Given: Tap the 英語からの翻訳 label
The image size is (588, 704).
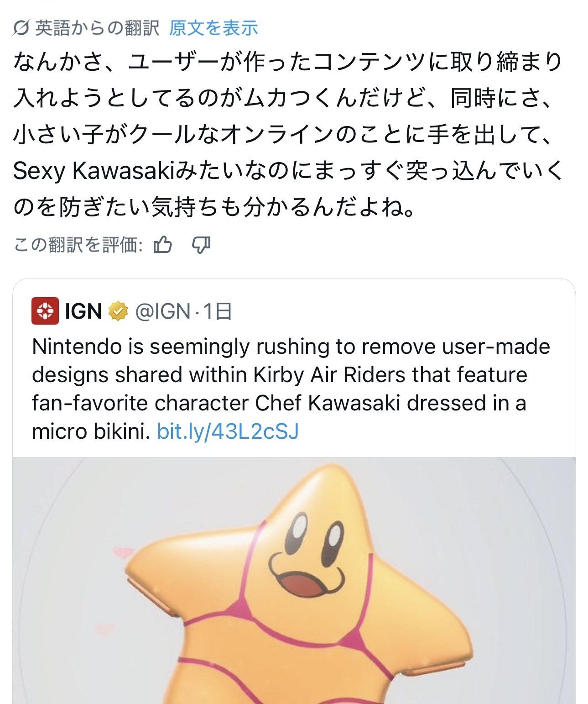Looking at the screenshot, I should point(97,28).
